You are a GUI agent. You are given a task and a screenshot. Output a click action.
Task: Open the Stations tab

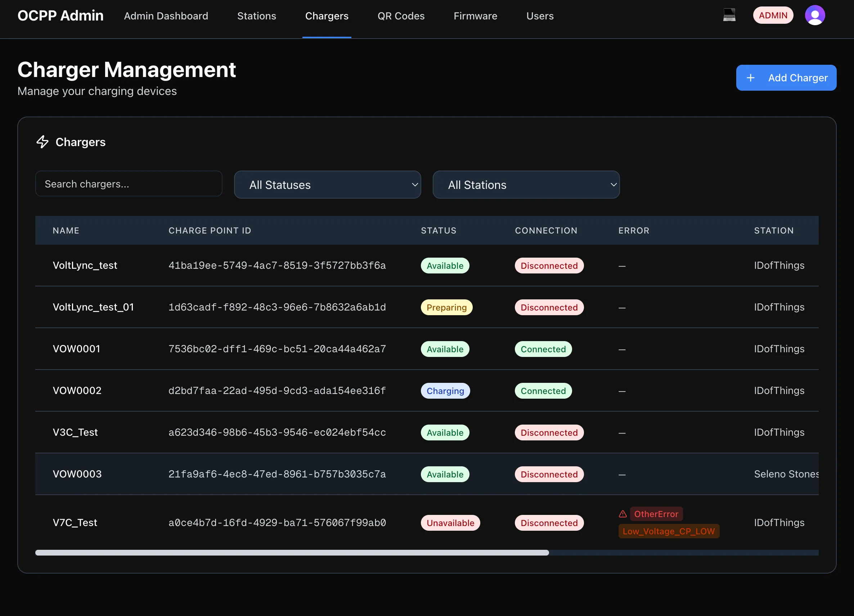pyautogui.click(x=257, y=16)
